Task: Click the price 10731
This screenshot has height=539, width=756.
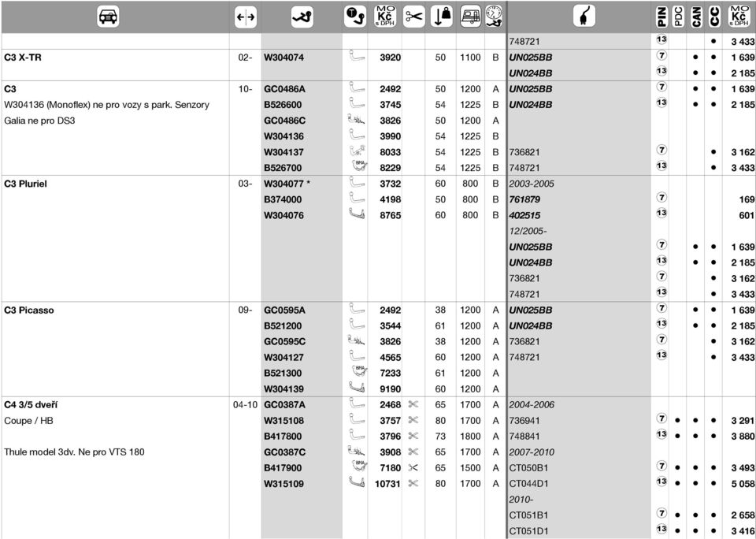Action: [387, 484]
